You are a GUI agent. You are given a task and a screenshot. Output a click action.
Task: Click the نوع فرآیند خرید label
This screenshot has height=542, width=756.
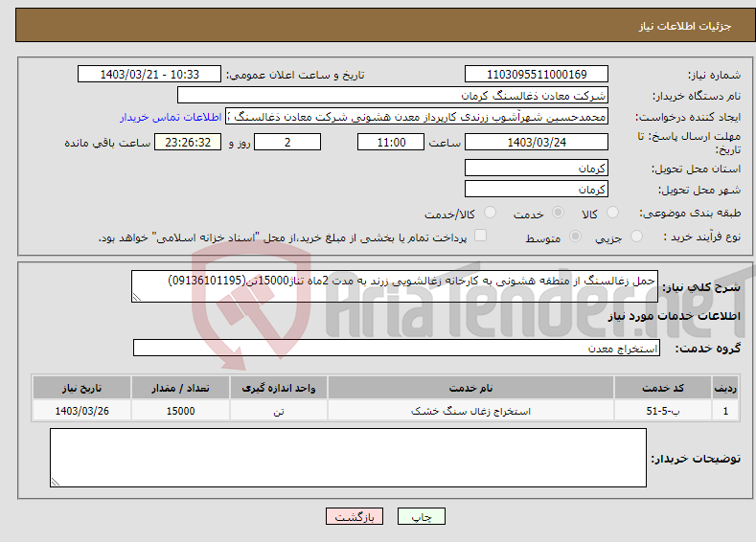click(702, 237)
